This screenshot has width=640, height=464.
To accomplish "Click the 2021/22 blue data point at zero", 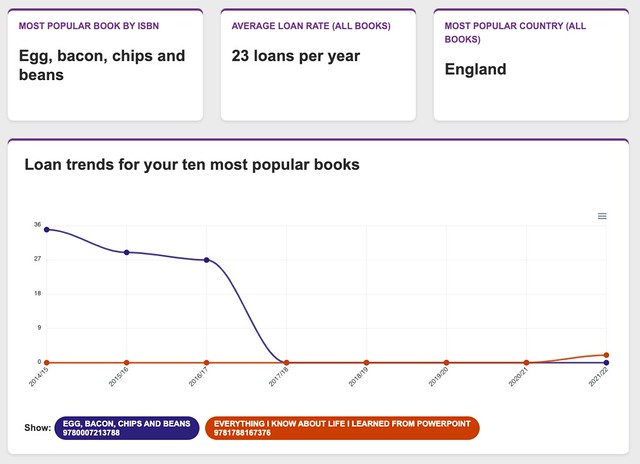I will click(x=606, y=363).
